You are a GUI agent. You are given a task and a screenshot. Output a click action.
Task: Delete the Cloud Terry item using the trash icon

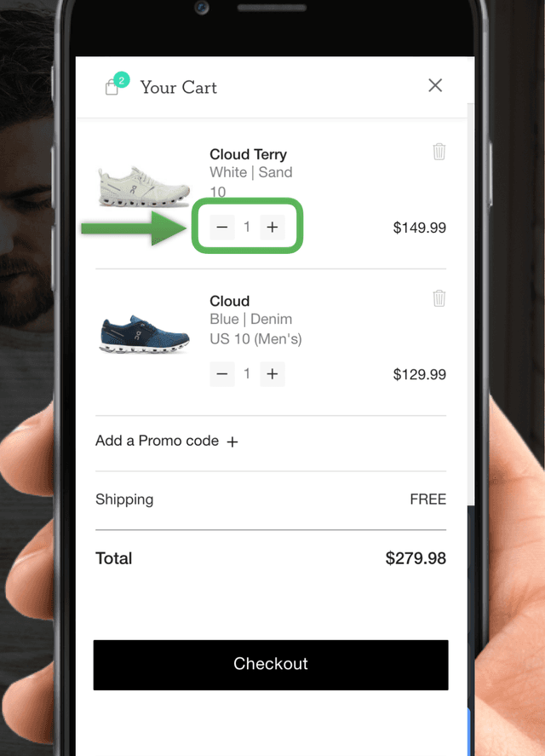(439, 152)
